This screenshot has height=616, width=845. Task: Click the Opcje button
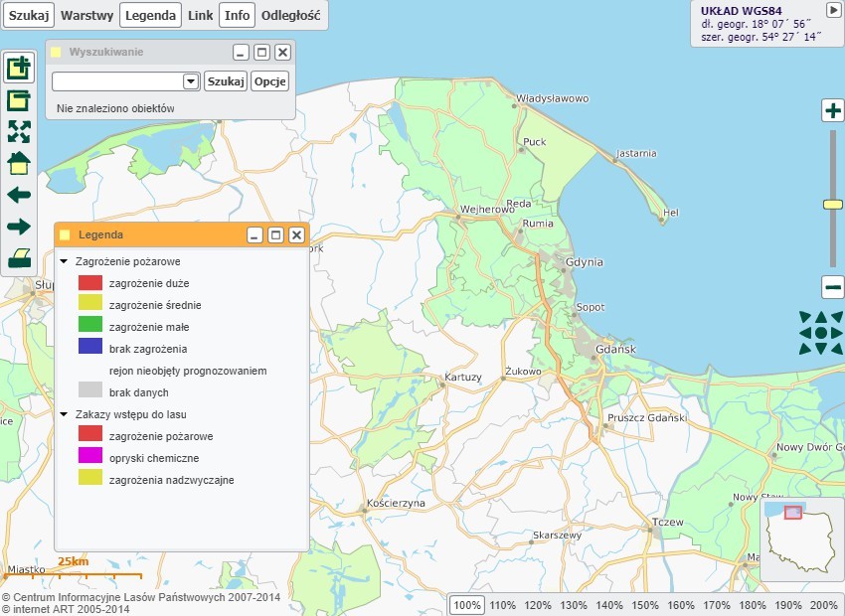coord(270,81)
